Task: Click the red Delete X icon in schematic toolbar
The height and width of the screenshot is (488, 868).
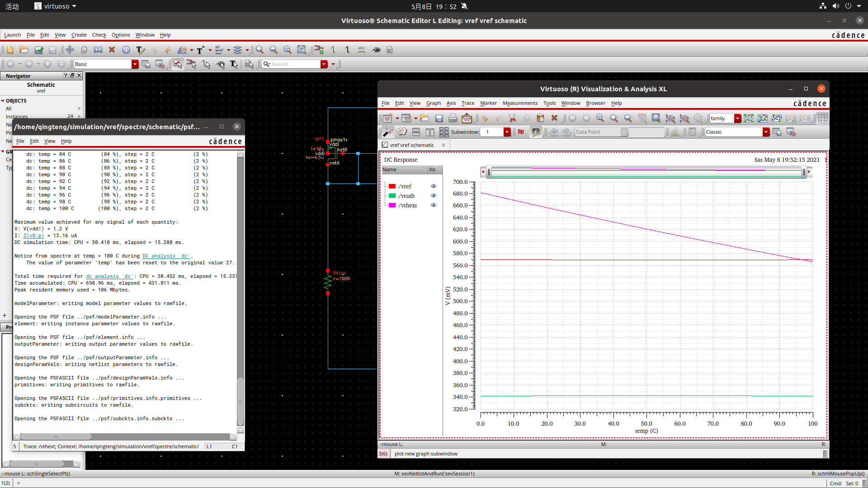Action: click(112, 50)
